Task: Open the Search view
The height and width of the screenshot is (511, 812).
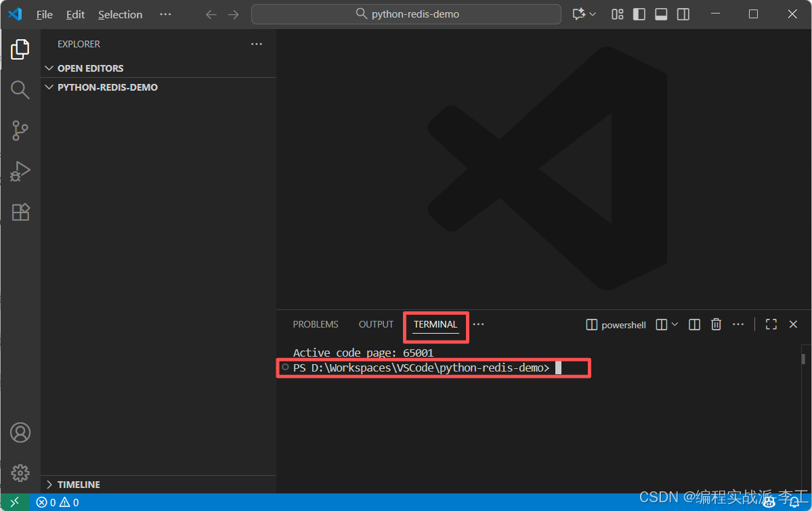Action: click(x=20, y=89)
